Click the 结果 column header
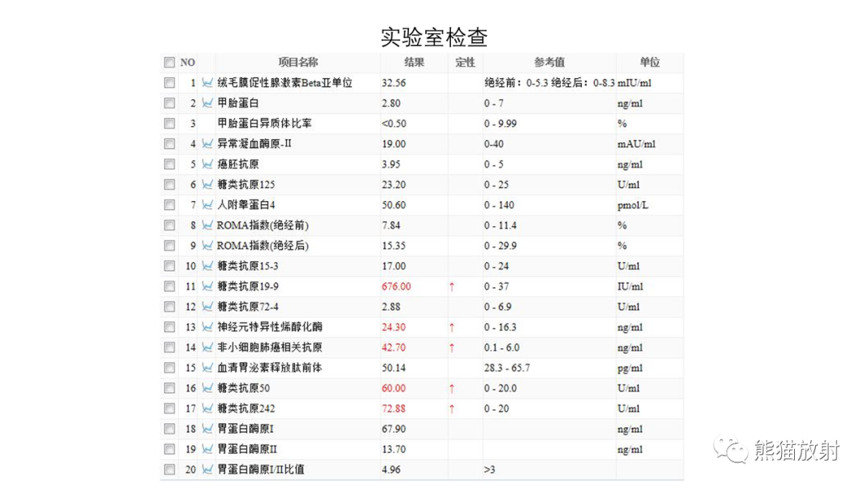Viewport: 868px width, 489px height. coord(414,62)
